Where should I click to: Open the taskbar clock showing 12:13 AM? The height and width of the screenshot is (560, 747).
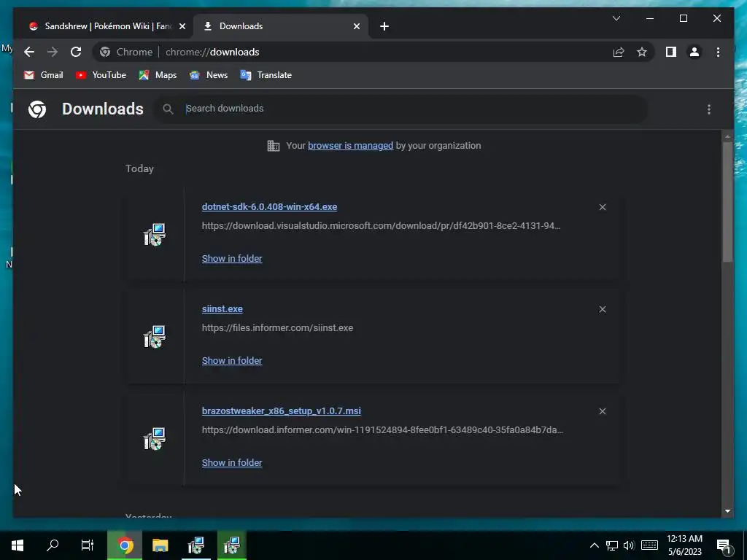(684, 545)
